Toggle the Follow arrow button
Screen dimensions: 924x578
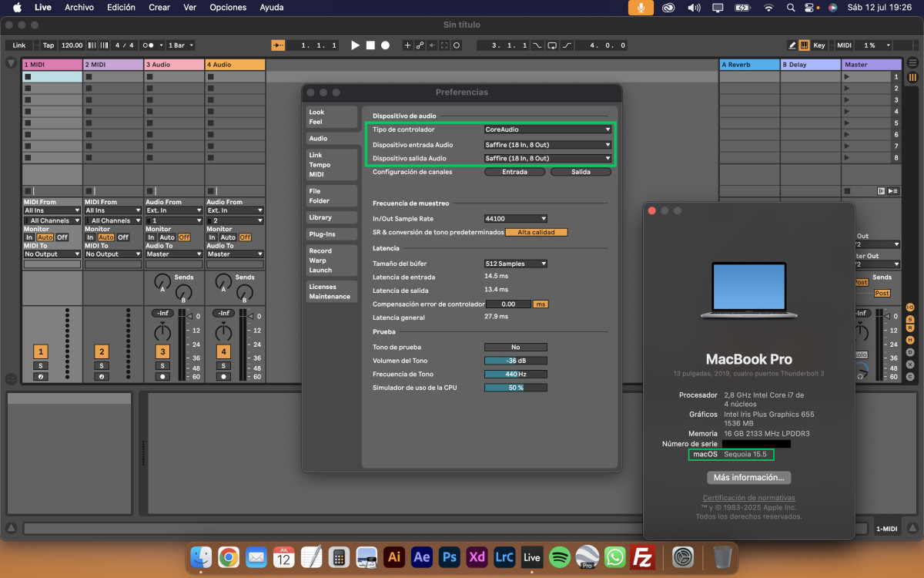click(279, 45)
